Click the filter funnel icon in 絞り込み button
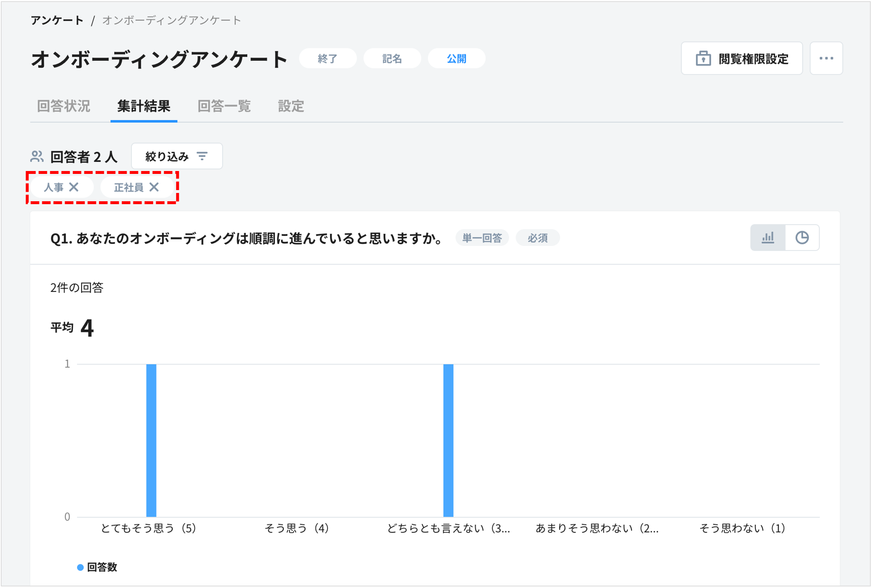Screen dimensions: 871x588 (x=202, y=156)
